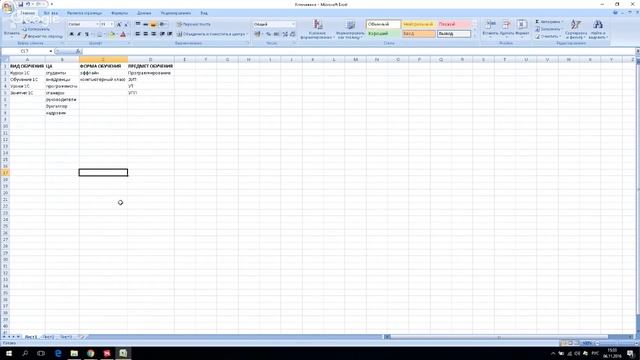Click Merge and Center (Объединить и поместить в центре)
The width and height of the screenshot is (640, 360).
[x=212, y=34]
